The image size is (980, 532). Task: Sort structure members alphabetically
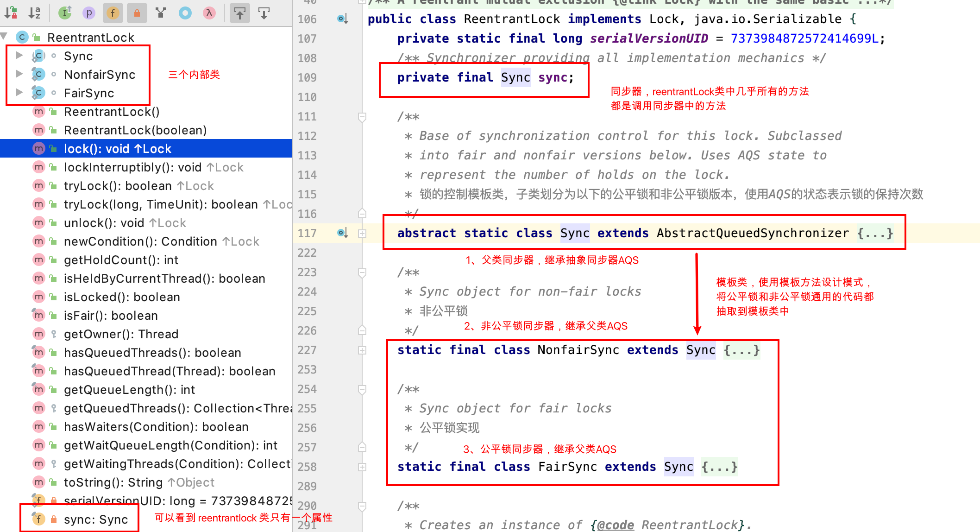coord(33,13)
